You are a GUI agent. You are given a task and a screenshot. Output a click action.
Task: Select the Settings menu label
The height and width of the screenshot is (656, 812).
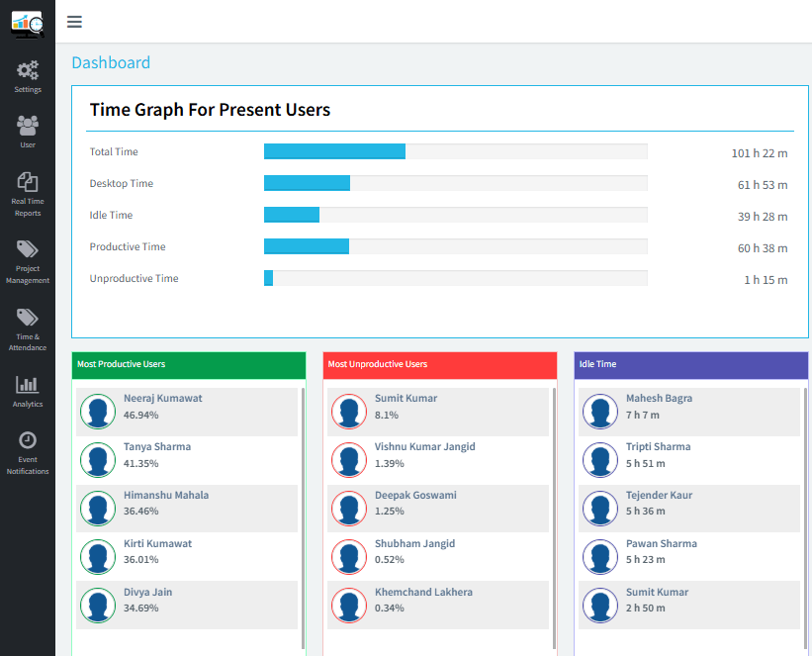click(x=28, y=90)
